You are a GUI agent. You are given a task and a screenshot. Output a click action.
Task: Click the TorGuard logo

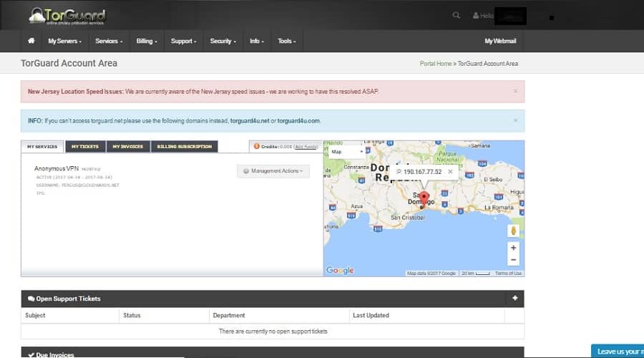pyautogui.click(x=67, y=16)
